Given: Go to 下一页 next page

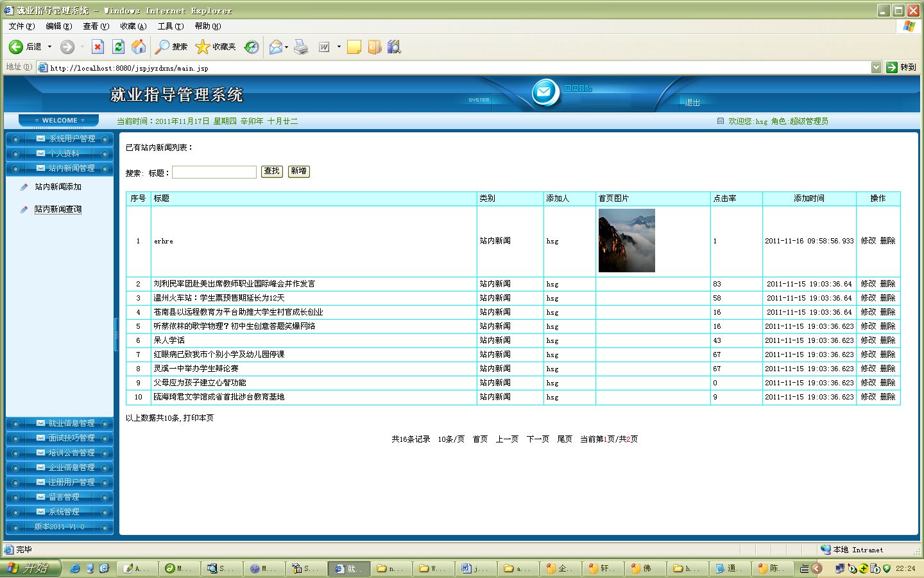Looking at the screenshot, I should coord(538,439).
